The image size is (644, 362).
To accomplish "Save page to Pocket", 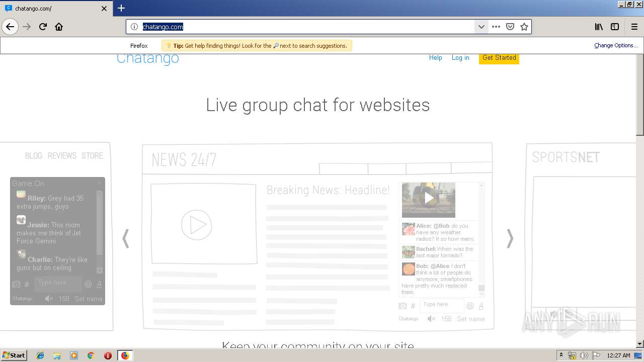I will pyautogui.click(x=510, y=27).
